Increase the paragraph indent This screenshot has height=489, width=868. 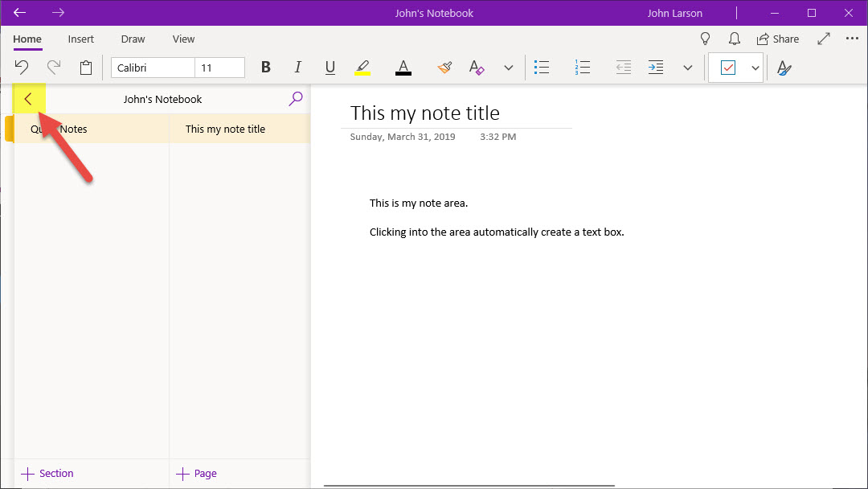[x=656, y=68]
